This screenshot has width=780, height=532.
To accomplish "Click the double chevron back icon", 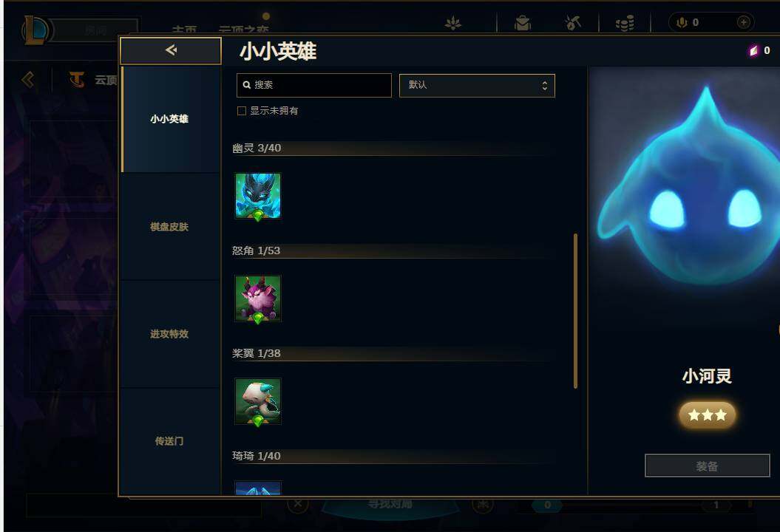I will 28,80.
